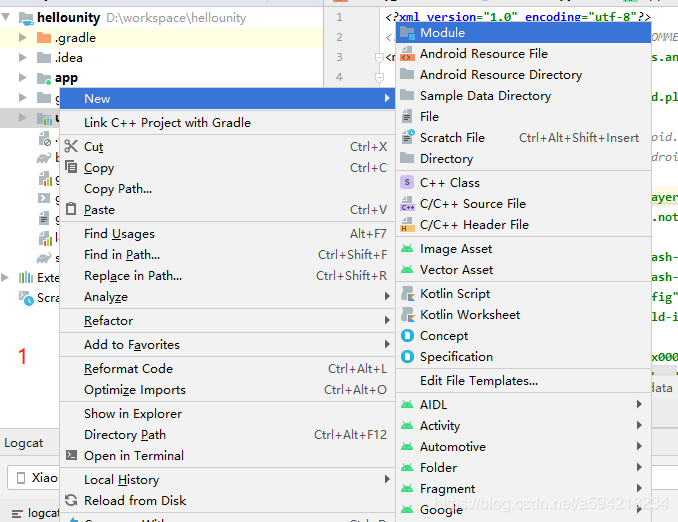The image size is (678, 522).
Task: Open the Folder submenu
Action: coord(523,468)
